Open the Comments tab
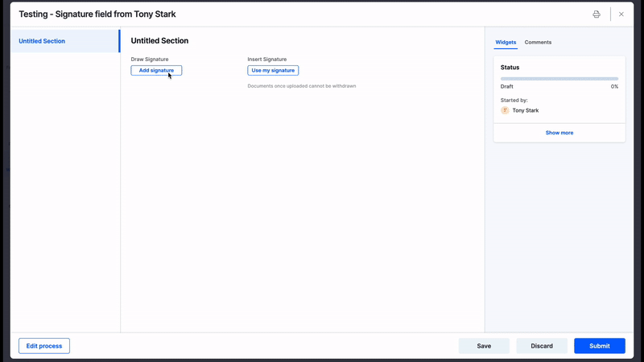 (x=538, y=43)
